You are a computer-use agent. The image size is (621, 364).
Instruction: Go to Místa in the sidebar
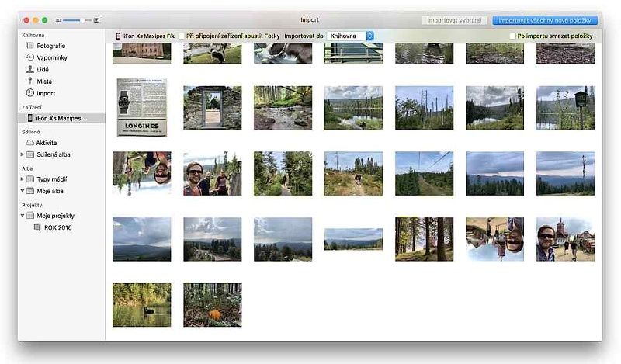tap(44, 81)
